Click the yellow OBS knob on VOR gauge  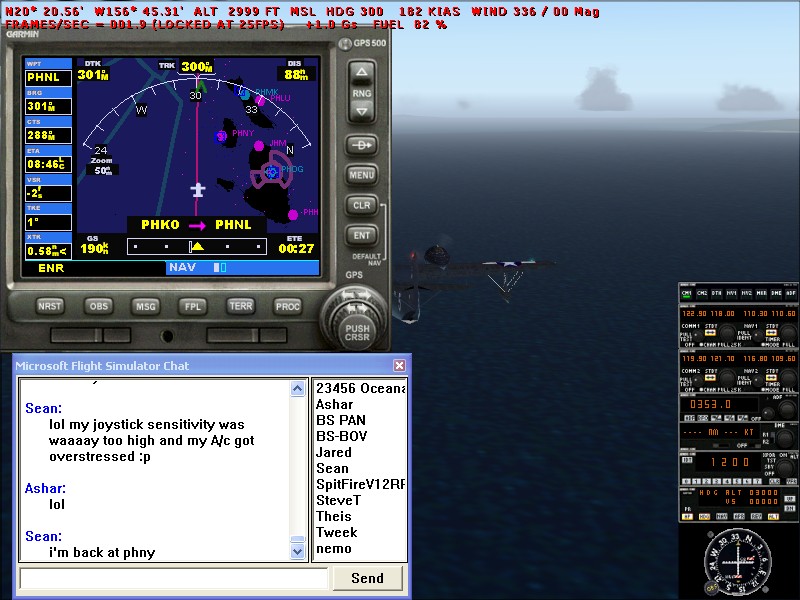[711, 588]
